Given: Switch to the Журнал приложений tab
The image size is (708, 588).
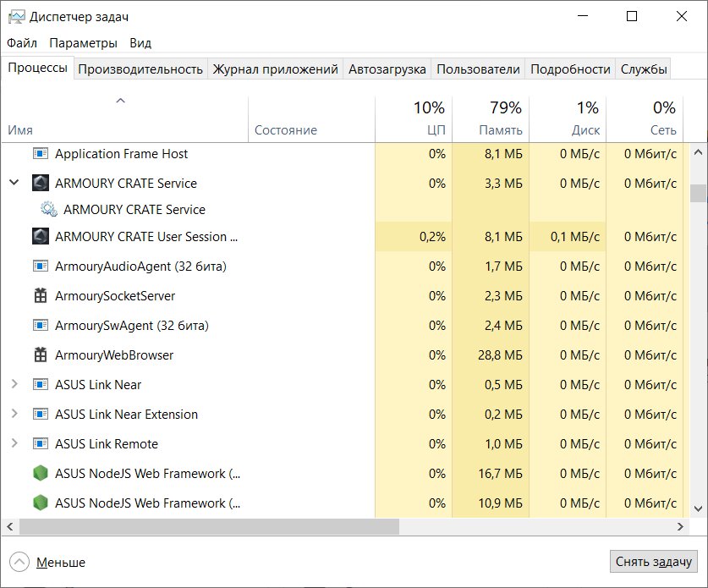Looking at the screenshot, I should 275,69.
